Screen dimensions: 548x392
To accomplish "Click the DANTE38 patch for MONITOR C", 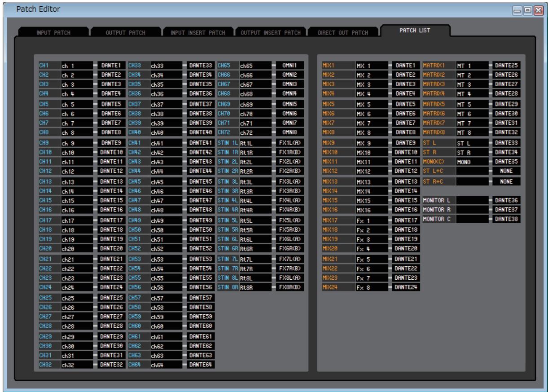I will coord(506,219).
